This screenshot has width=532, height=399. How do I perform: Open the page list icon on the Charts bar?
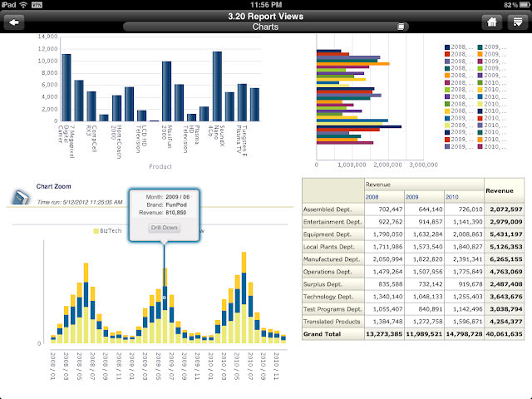[x=401, y=27]
